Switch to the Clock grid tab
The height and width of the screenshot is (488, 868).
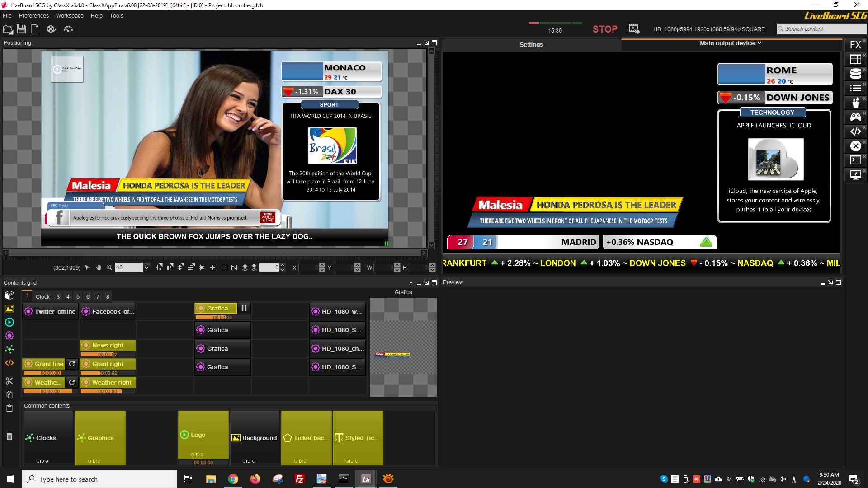tap(42, 296)
